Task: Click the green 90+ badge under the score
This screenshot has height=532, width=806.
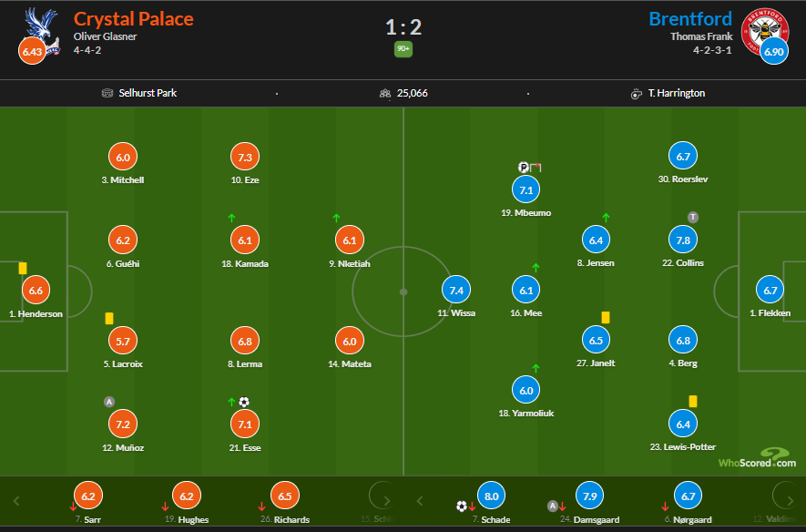Action: point(403,49)
